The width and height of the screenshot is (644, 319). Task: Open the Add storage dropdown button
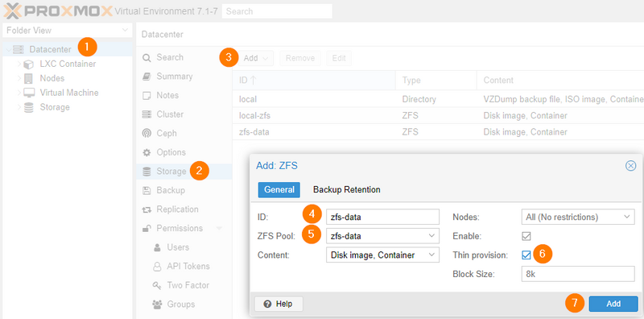(x=255, y=58)
